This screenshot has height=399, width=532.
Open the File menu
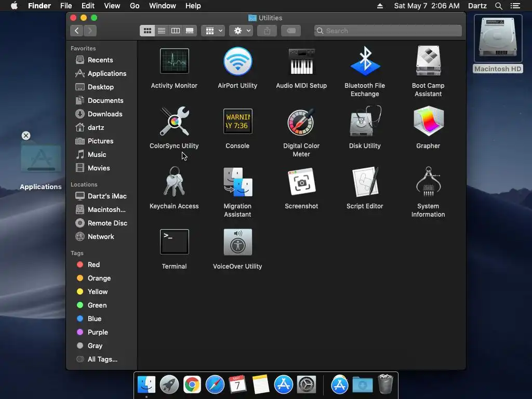(66, 6)
